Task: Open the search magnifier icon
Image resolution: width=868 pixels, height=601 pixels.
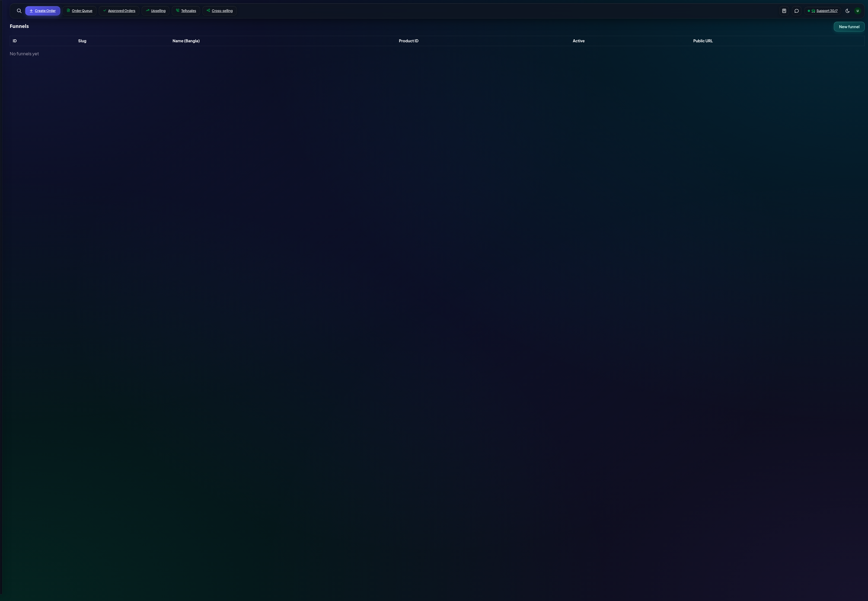Action: [19, 11]
